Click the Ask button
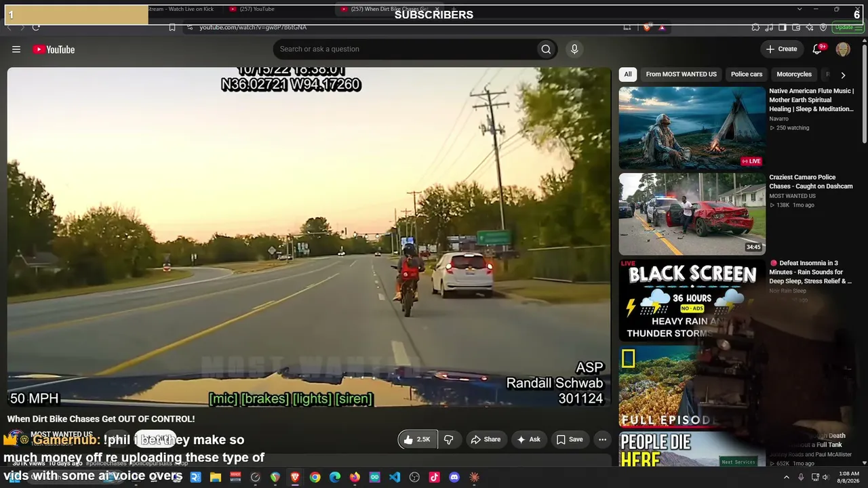The height and width of the screenshot is (488, 868). point(528,439)
